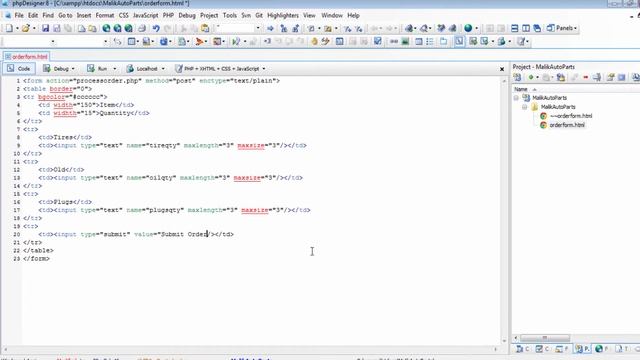Open the dropdown arrow beside New file icon

point(17,28)
